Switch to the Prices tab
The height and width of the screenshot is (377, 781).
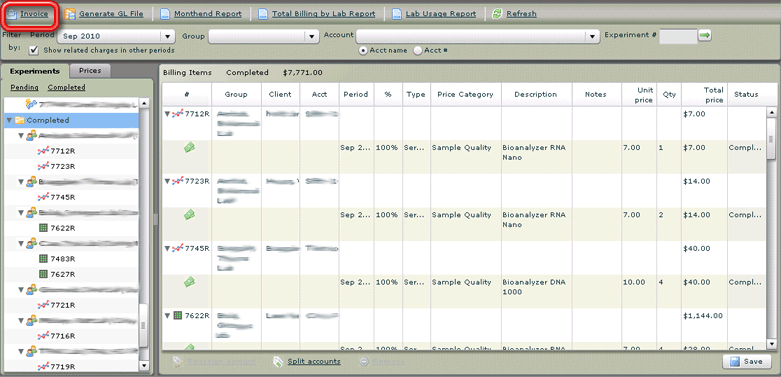pyautogui.click(x=90, y=71)
